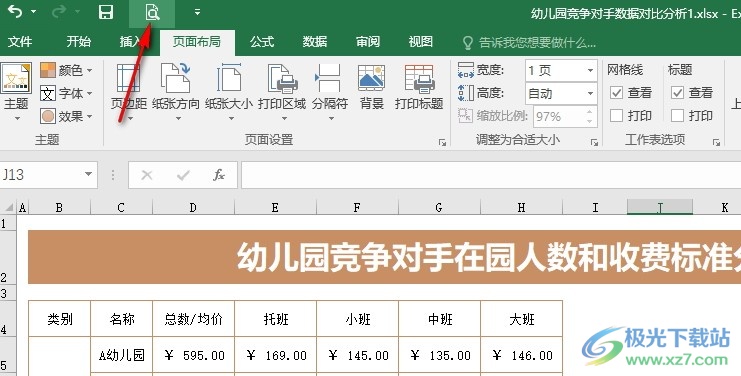Enable the 网格线 打印 checkbox
This screenshot has height=376, width=741.
tap(616, 115)
